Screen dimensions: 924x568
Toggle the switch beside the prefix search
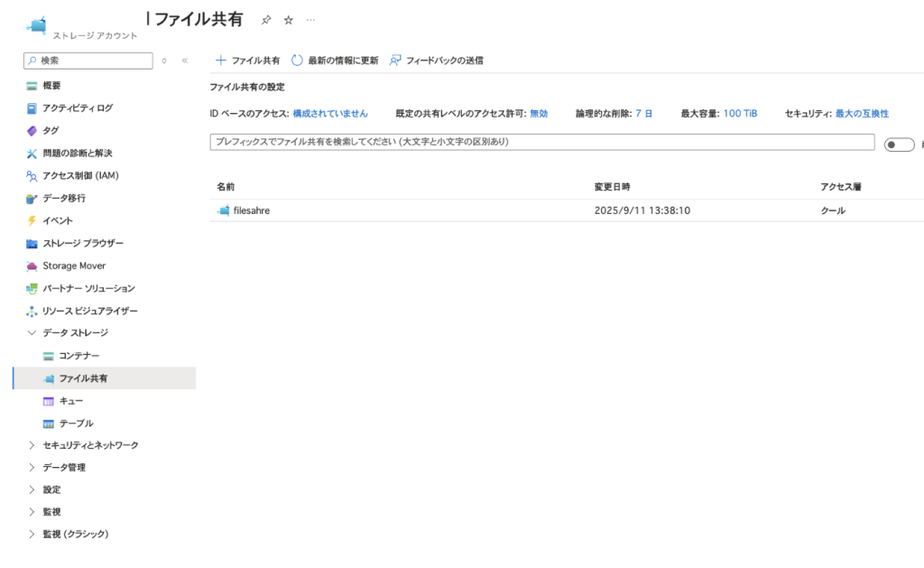pos(899,144)
